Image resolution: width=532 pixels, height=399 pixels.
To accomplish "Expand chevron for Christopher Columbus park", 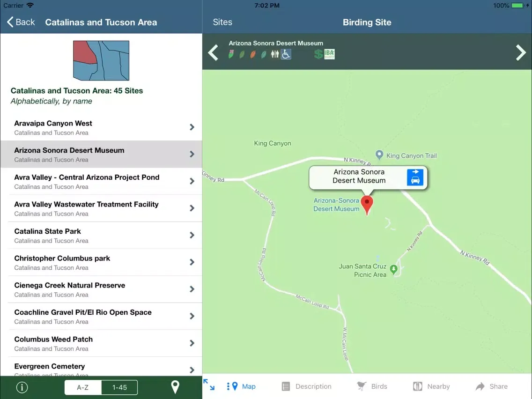I will (192, 262).
